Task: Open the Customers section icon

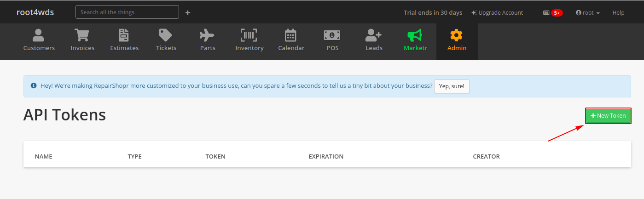Action: coord(39,35)
